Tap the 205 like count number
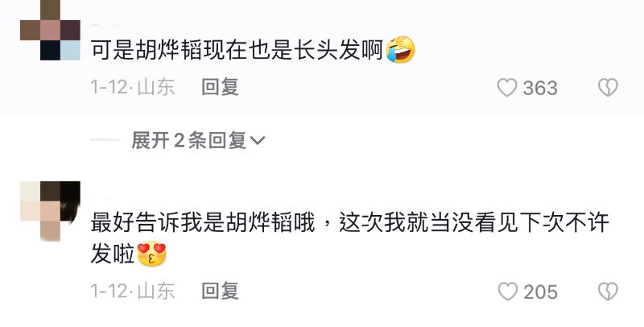644x327 pixels. click(540, 292)
